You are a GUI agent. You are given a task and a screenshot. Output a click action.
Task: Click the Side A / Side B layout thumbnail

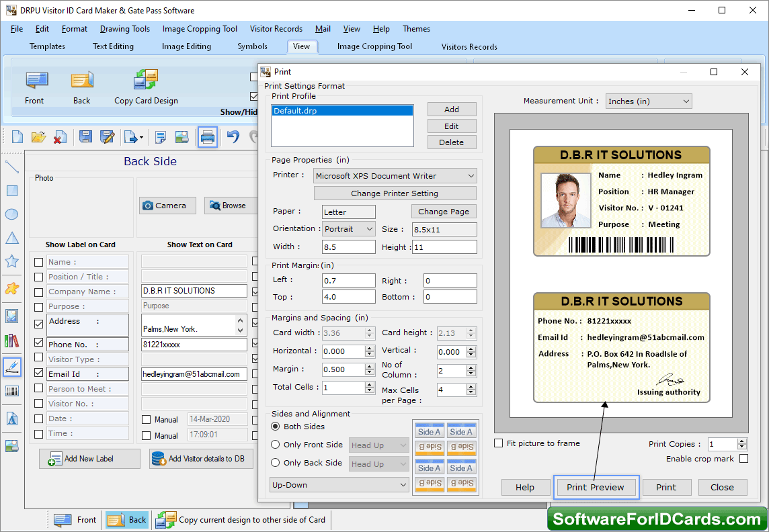click(x=446, y=458)
